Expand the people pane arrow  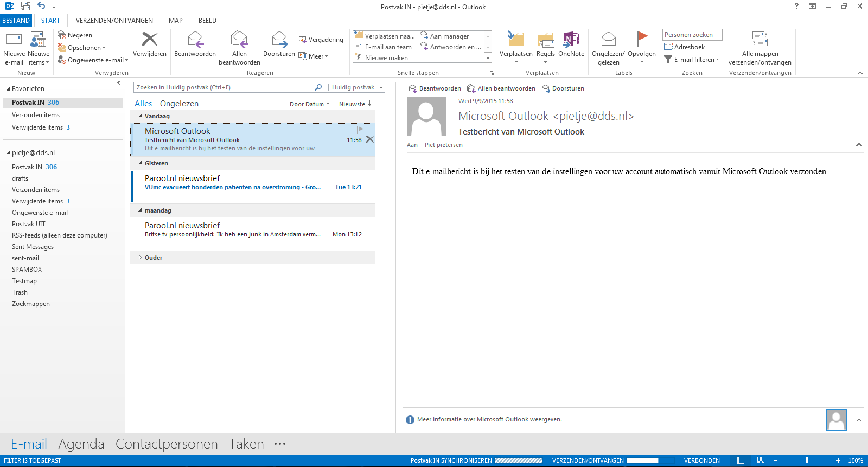[859, 420]
